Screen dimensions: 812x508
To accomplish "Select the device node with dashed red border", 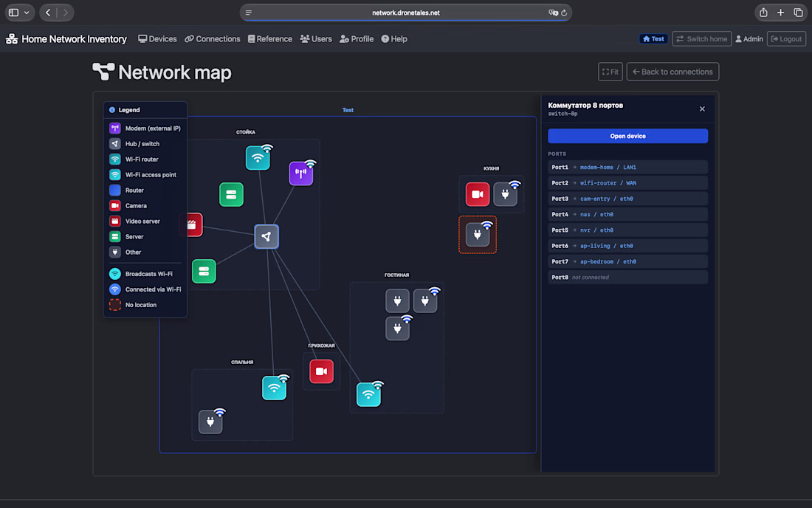I will pyautogui.click(x=478, y=235).
